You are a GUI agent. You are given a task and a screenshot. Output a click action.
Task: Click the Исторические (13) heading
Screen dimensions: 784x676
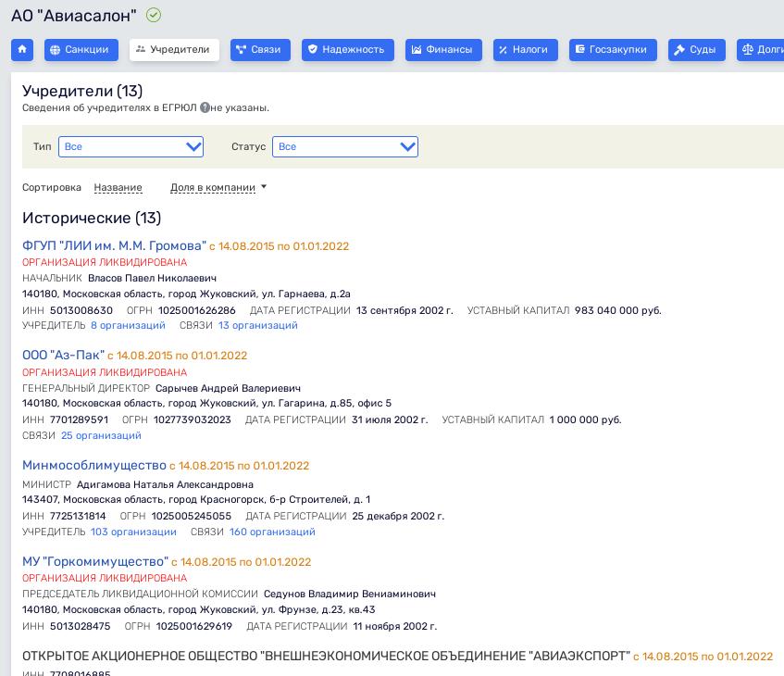(92, 219)
